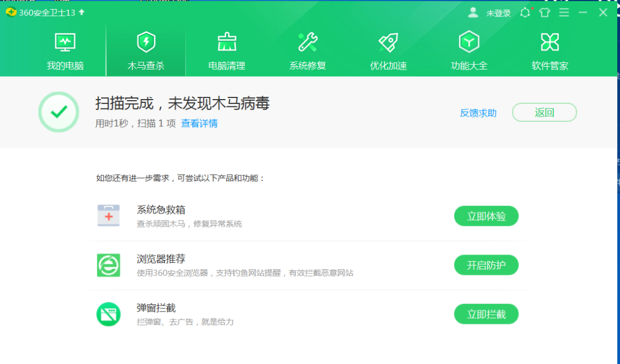The height and width of the screenshot is (364, 620).
Task: Click the 返回 button
Action: tap(544, 113)
